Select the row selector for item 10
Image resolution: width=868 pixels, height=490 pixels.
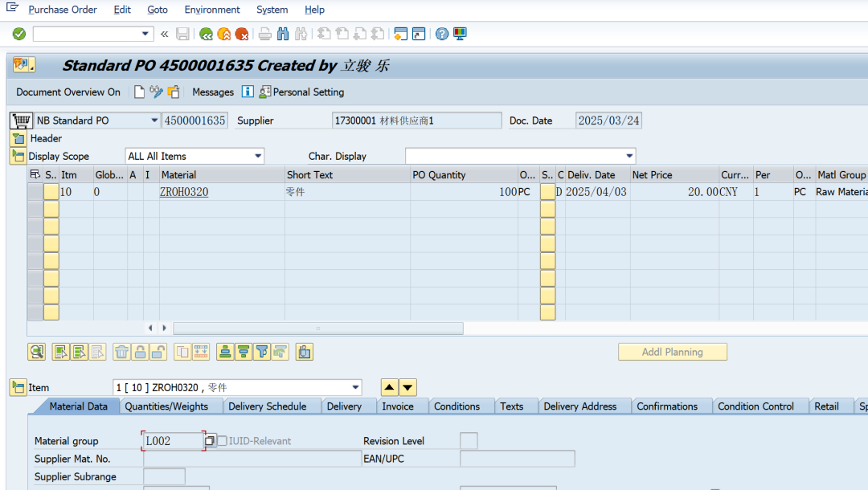point(35,192)
